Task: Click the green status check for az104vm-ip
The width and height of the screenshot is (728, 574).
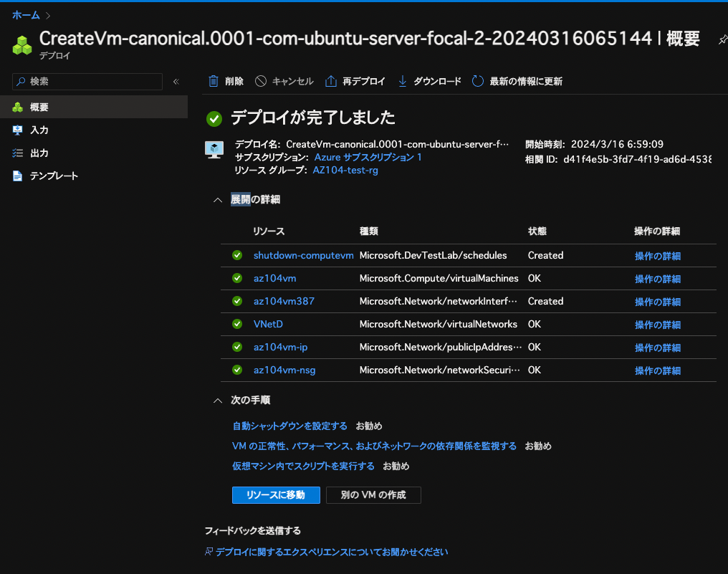Action: coord(237,347)
